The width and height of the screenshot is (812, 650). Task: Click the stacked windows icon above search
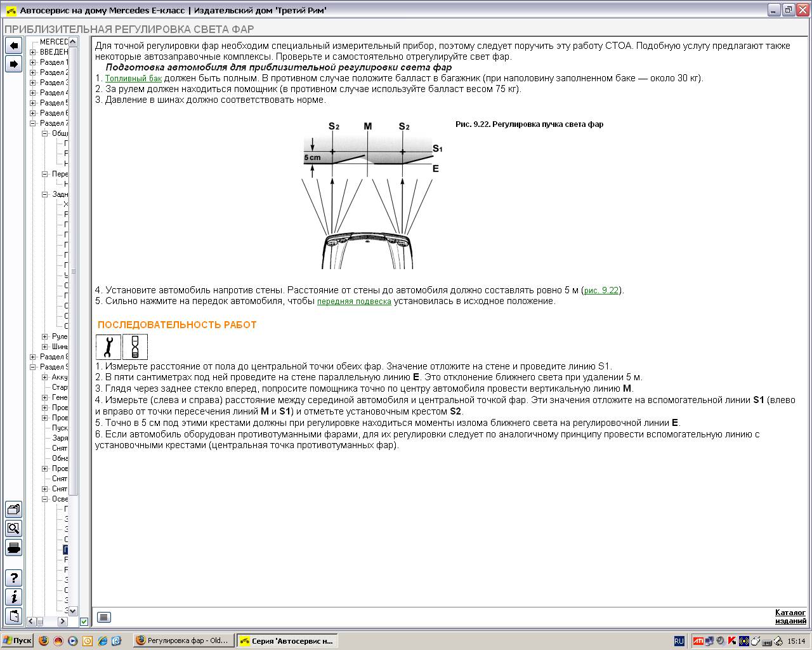point(13,509)
